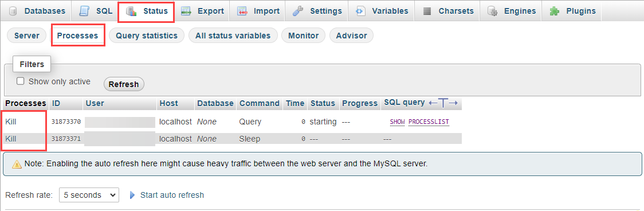Open the Plugins tab
Viewport: 644px width, 211px height.
point(572,11)
